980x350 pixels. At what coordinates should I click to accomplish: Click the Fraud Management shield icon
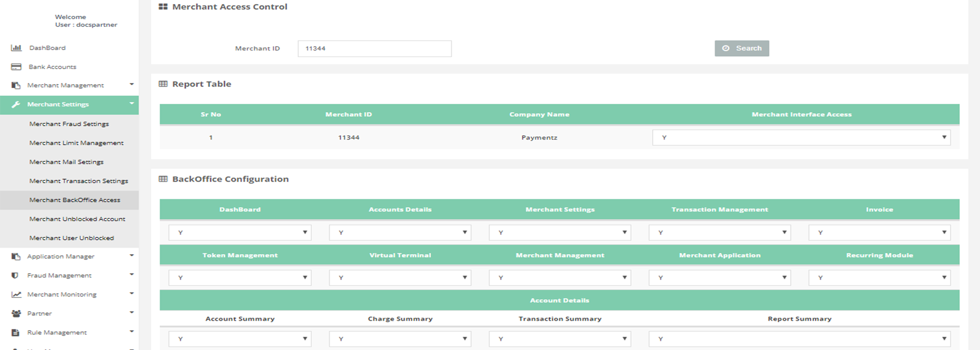tap(15, 275)
